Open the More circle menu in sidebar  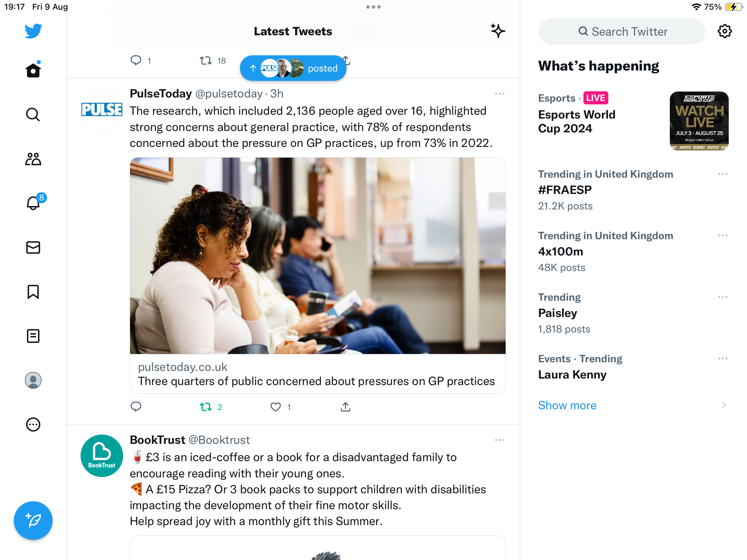33,424
